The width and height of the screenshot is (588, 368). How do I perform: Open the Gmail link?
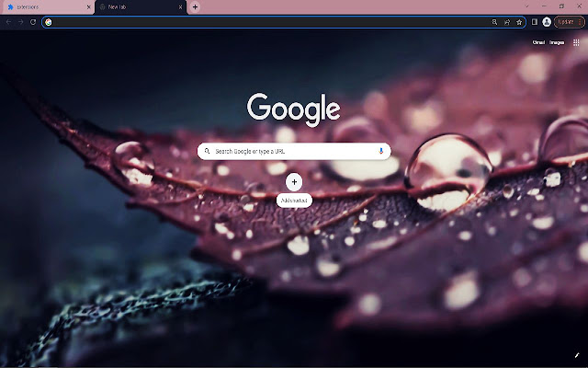tap(538, 42)
